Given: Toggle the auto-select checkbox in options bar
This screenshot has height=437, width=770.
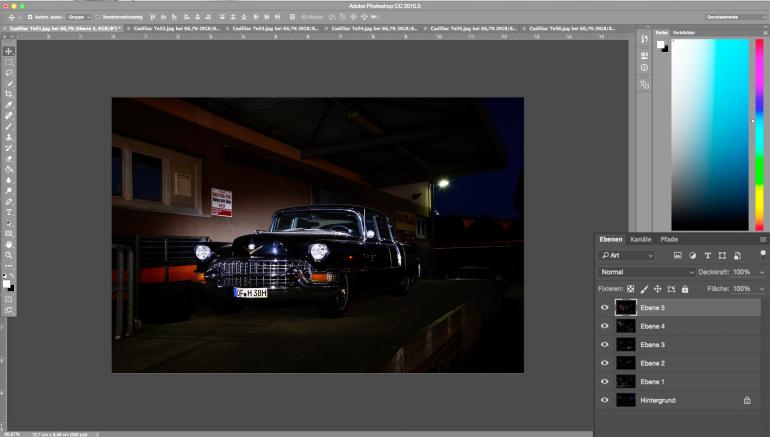Looking at the screenshot, I should (x=30, y=17).
